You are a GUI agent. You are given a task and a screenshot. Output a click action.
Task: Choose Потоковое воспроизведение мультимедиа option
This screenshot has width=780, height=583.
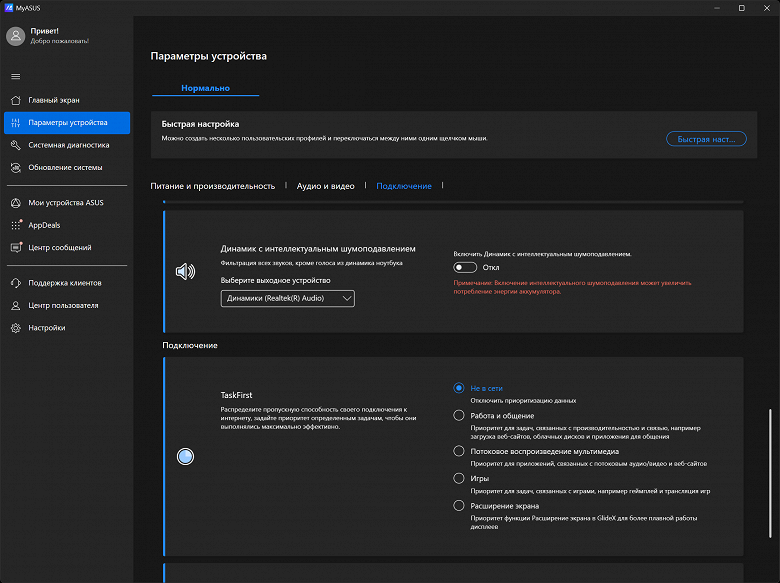pyautogui.click(x=459, y=451)
